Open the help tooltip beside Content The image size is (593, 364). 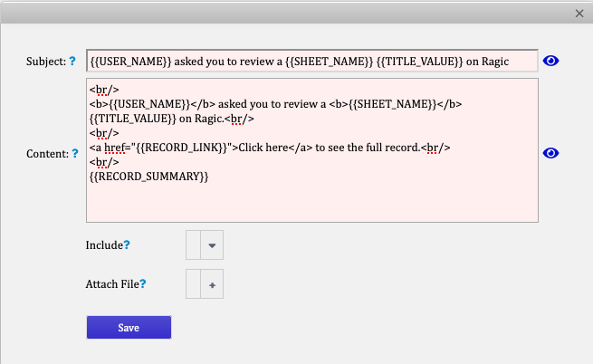(75, 153)
